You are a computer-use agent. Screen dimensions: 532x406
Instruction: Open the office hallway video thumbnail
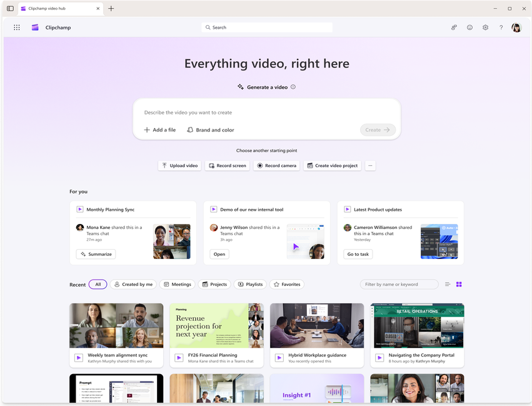[x=216, y=388]
